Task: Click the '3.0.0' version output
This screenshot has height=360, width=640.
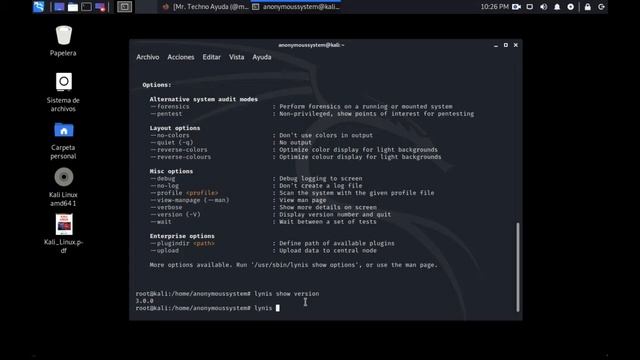Action: pos(144,301)
